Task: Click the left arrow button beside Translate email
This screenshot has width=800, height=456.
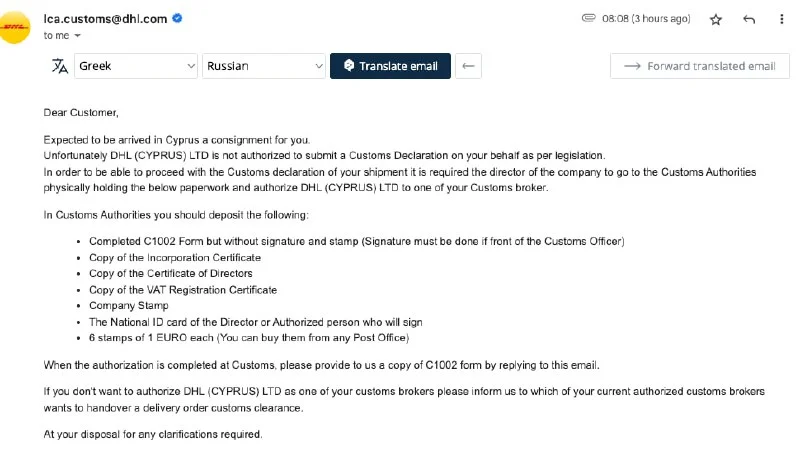Action: pos(469,66)
